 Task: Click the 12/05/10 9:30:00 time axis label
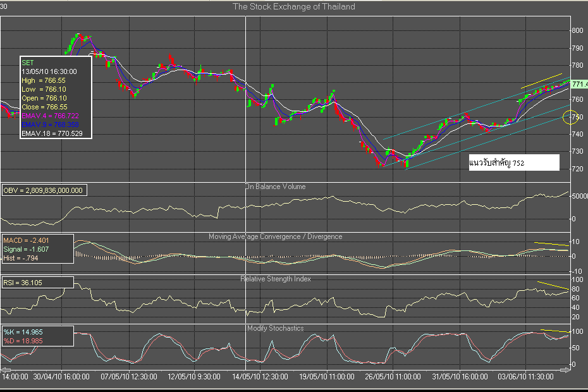[x=194, y=377]
